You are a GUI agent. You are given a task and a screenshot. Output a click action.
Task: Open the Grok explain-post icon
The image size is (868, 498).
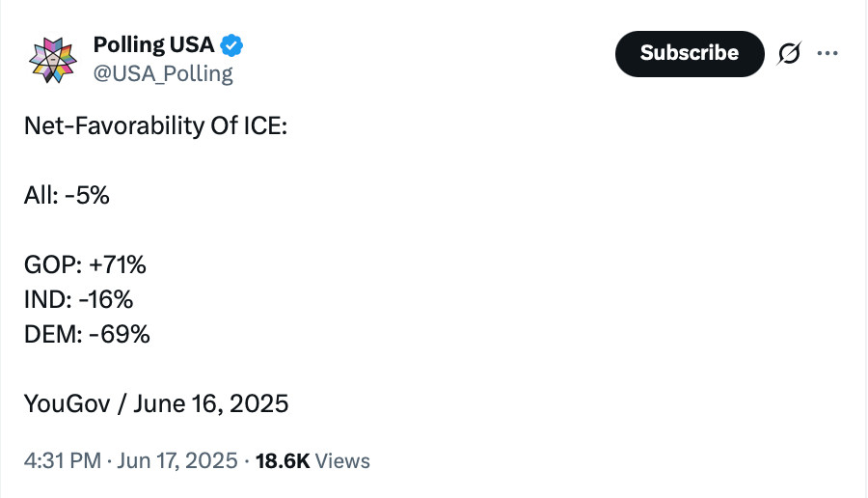click(789, 53)
